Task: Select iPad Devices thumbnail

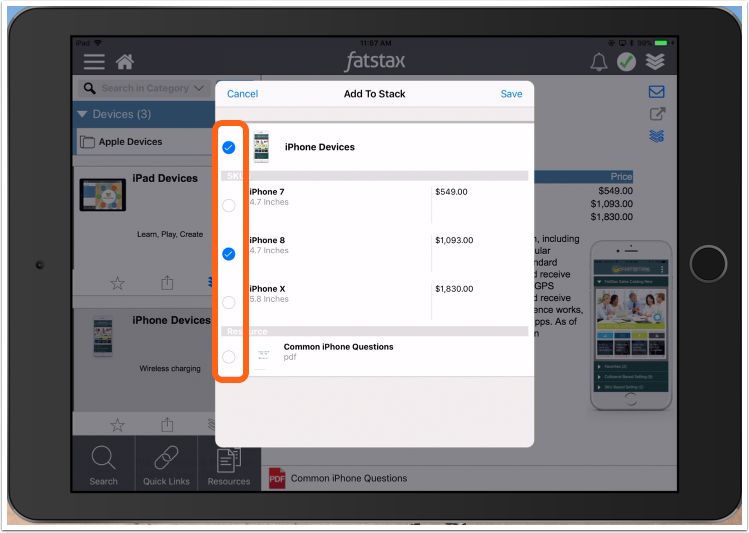Action: pyautogui.click(x=103, y=195)
